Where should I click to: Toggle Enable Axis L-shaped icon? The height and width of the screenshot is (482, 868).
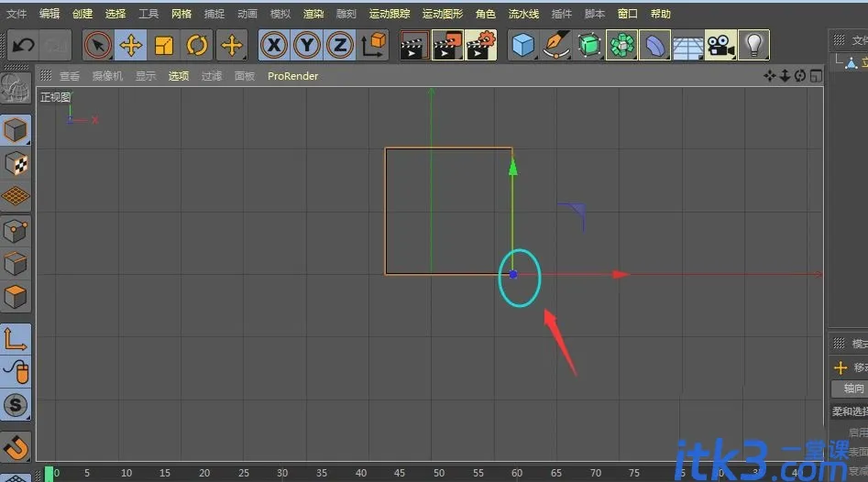click(15, 339)
